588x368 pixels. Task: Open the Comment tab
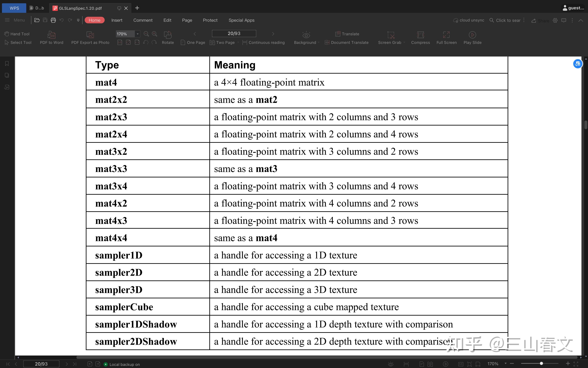click(143, 20)
